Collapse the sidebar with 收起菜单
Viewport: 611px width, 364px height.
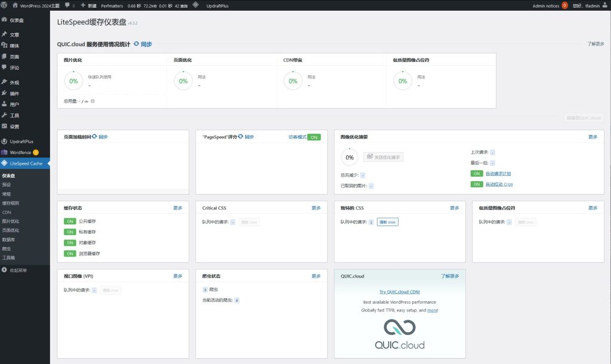point(18,270)
